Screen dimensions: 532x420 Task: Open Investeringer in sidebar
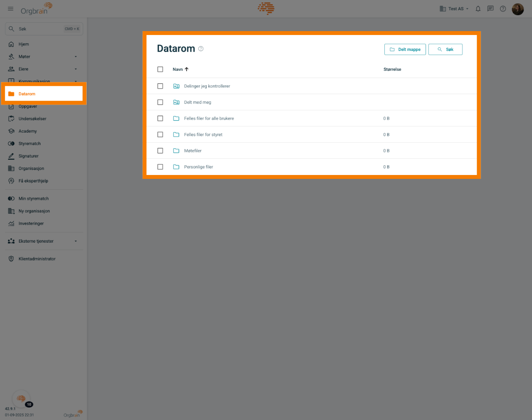point(44,224)
